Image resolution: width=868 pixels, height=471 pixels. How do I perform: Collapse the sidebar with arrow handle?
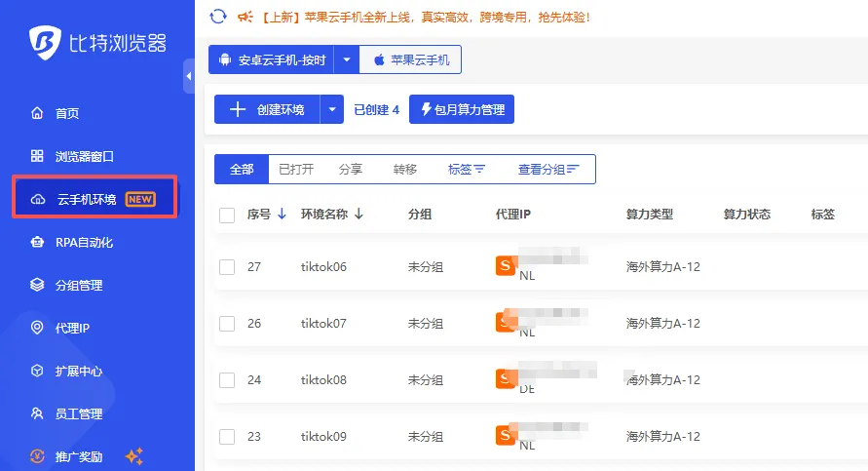189,76
